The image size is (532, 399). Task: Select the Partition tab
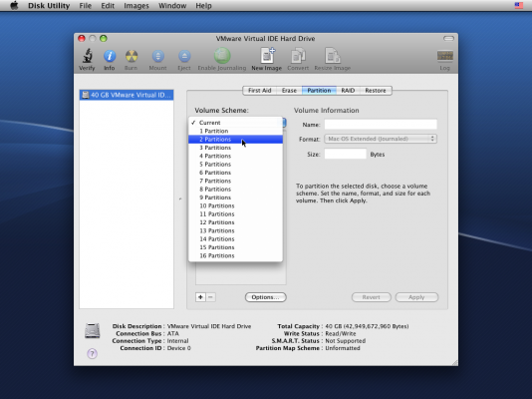(x=319, y=91)
